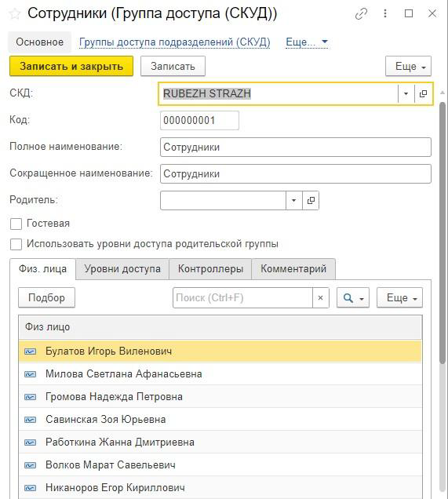Add form to favorites with star icon
This screenshot has height=499, width=448.
[x=15, y=13]
